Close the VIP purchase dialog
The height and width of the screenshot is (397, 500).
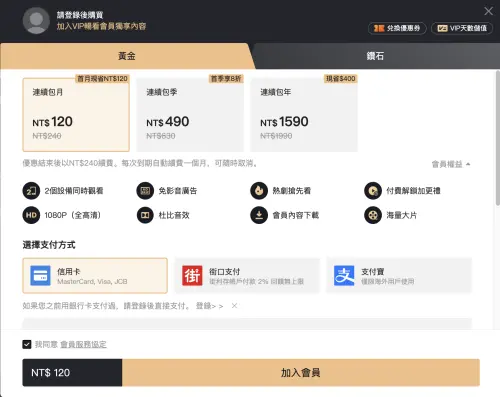coord(488,11)
